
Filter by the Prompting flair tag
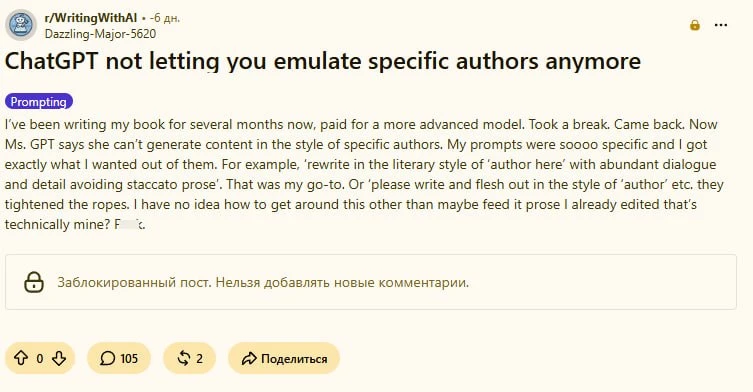point(39,102)
